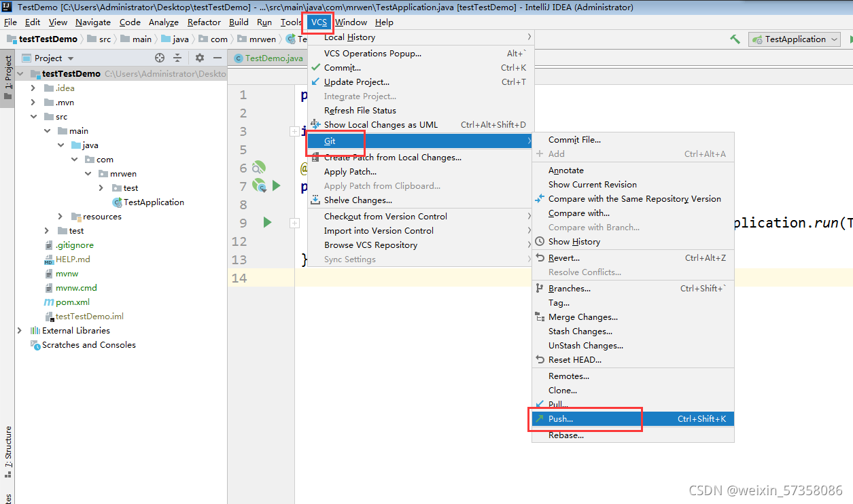This screenshot has width=853, height=504.
Task: Expand the resources folder
Action: pos(60,217)
